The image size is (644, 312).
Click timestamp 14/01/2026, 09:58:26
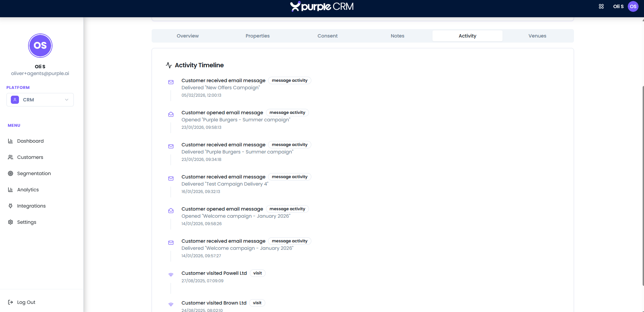tap(201, 224)
